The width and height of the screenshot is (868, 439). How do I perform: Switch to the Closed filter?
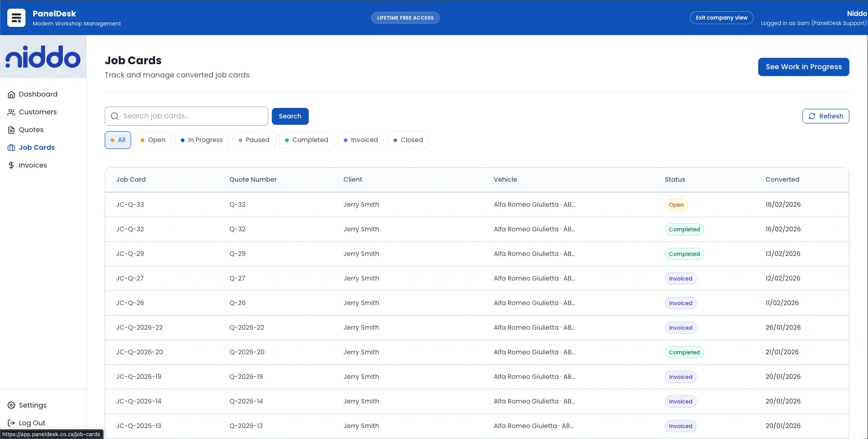tap(408, 140)
